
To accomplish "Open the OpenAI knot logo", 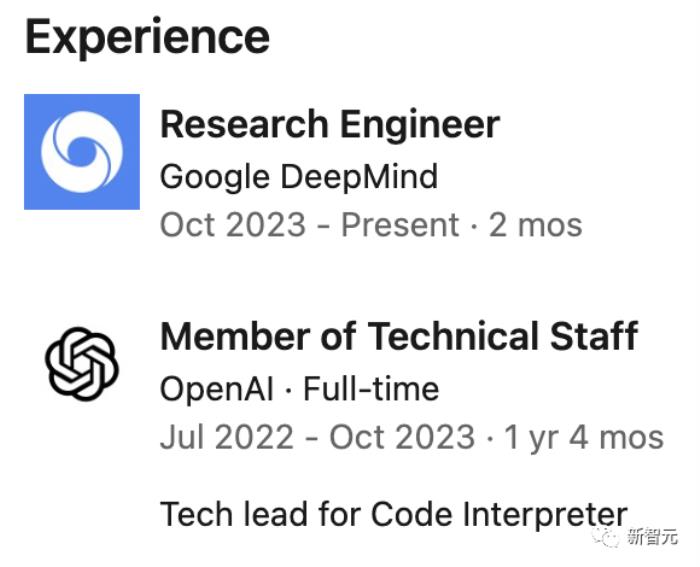I will coord(82,363).
